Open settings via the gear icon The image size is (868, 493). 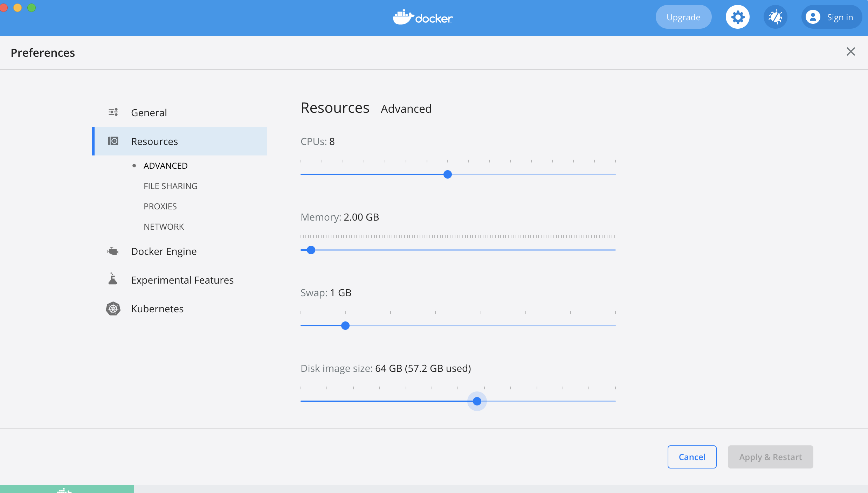coord(737,17)
